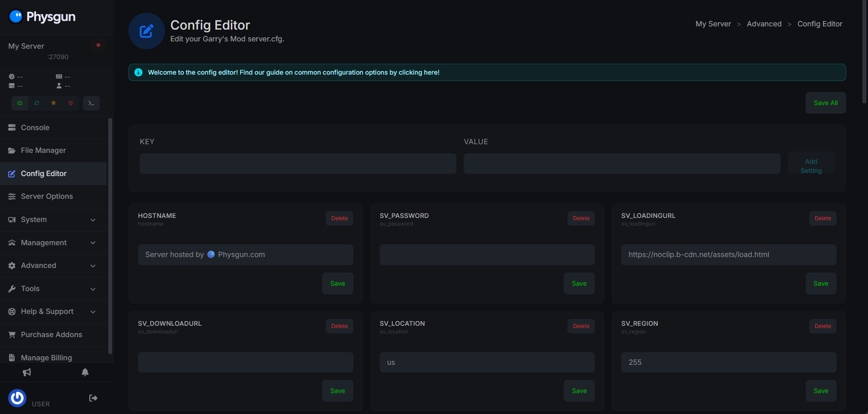Open announcements via the megaphone icon
Screen dimensions: 868x414
click(x=27, y=372)
